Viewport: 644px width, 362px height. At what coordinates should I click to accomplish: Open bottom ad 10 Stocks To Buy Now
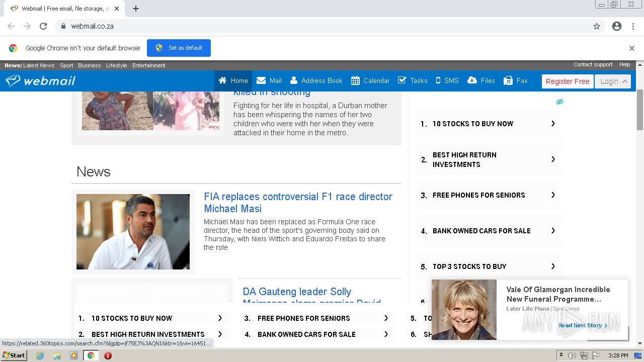[x=151, y=318]
